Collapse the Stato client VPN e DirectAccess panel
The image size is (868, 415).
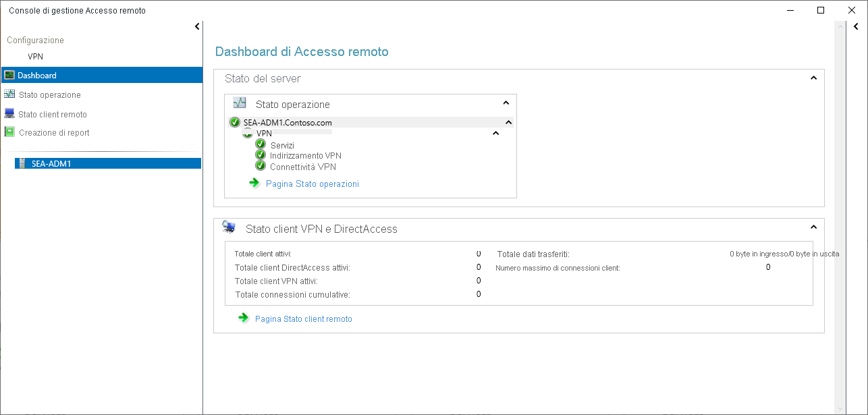pyautogui.click(x=813, y=227)
